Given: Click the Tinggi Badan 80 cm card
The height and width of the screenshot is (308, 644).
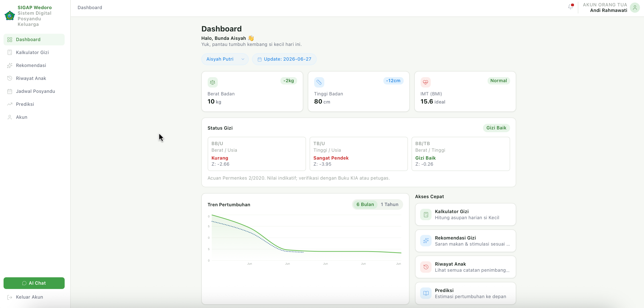Looking at the screenshot, I should click(359, 91).
